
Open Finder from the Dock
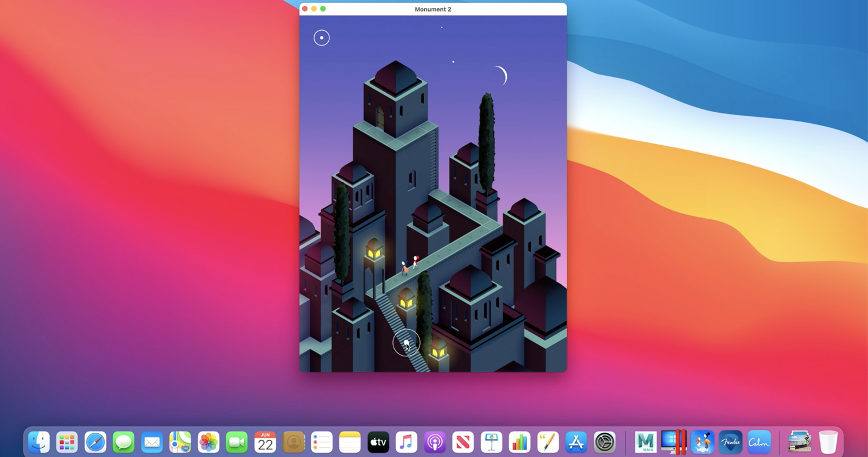pyautogui.click(x=39, y=443)
